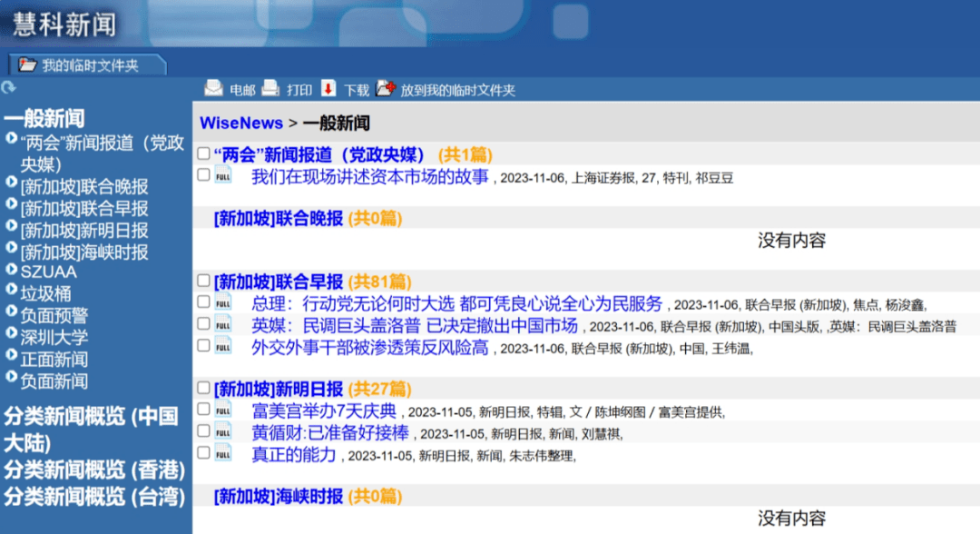Open article 外交外事干部被渗透策反风险高

(x=370, y=348)
